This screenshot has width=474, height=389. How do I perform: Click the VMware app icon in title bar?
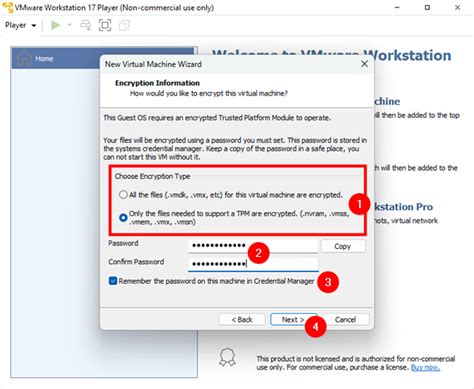pos(7,7)
